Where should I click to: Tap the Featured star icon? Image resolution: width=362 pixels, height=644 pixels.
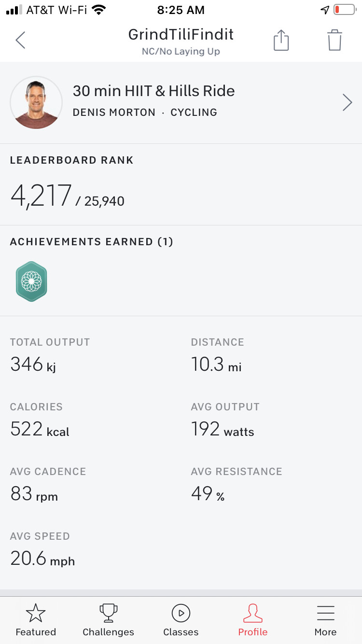(x=36, y=614)
